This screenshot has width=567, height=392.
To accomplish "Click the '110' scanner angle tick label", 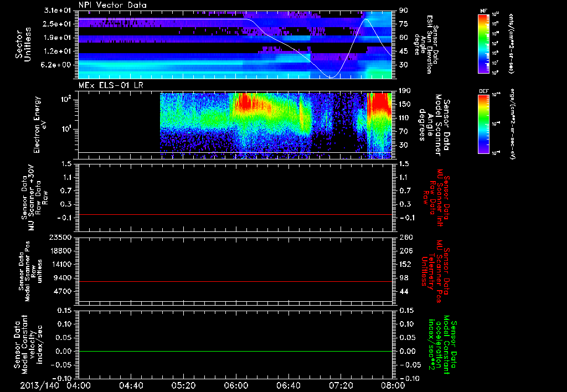I will pyautogui.click(x=405, y=118).
